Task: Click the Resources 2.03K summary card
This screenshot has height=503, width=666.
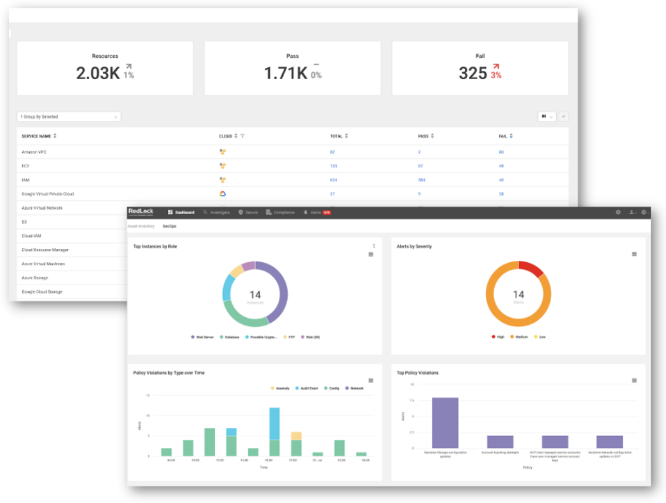Action: 105,68
